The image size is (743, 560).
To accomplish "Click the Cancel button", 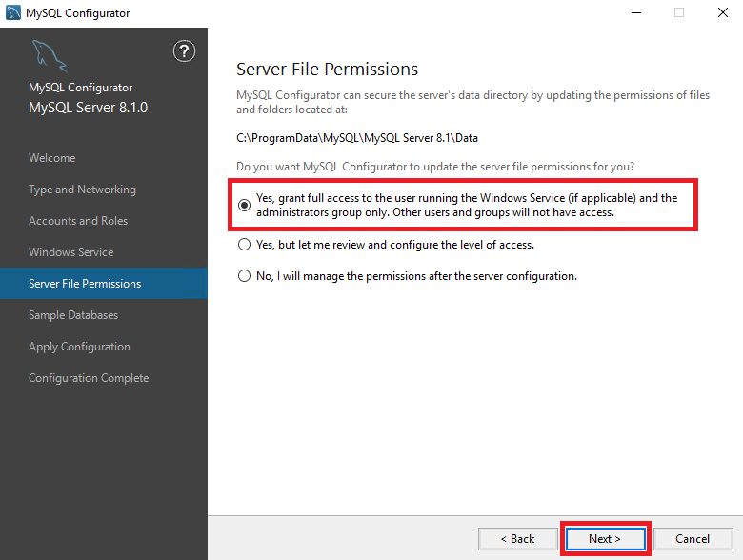I will [x=693, y=539].
